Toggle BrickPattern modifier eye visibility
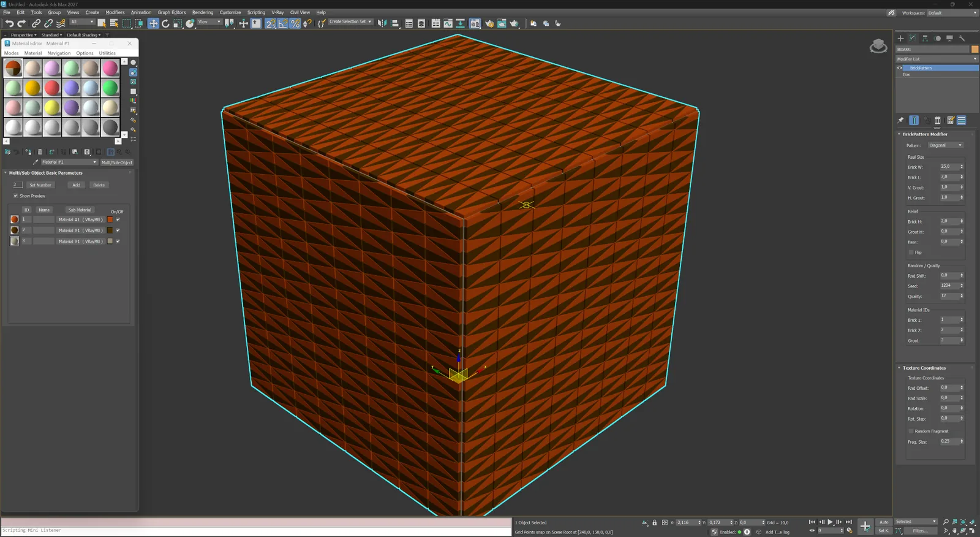This screenshot has height=537, width=980. (900, 68)
